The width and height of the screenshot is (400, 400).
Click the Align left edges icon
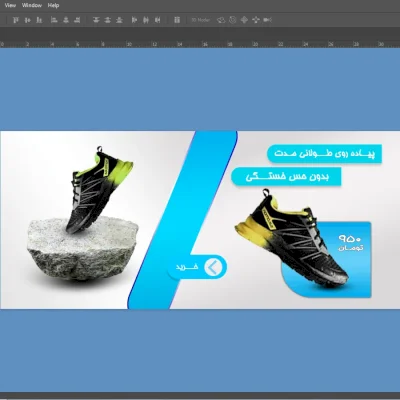[x=54, y=20]
